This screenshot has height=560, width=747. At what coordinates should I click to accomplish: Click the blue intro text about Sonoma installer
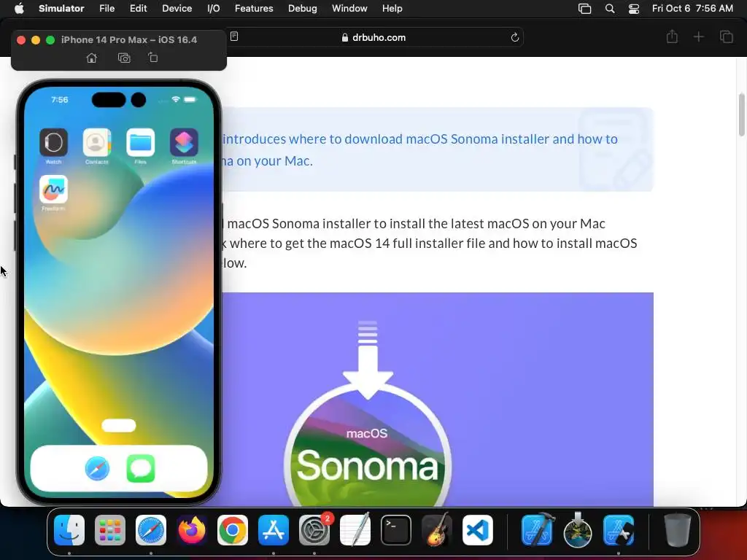pos(419,149)
